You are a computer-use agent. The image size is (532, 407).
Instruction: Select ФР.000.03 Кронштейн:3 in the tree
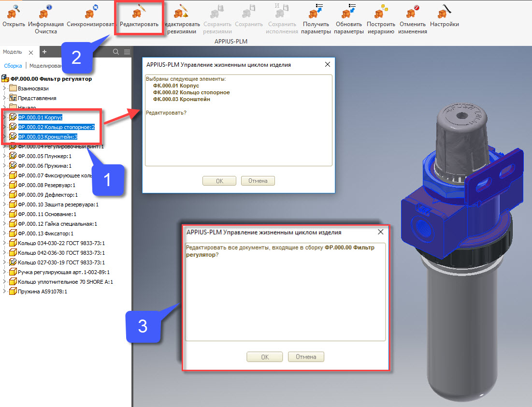[x=47, y=137]
